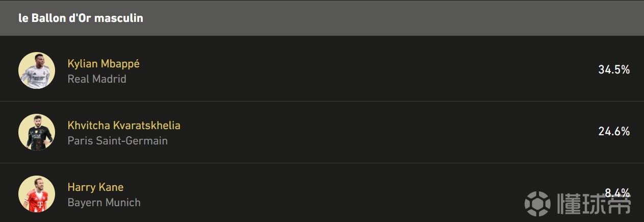
Task: Select the Real Madrid club label
Action: click(x=97, y=79)
